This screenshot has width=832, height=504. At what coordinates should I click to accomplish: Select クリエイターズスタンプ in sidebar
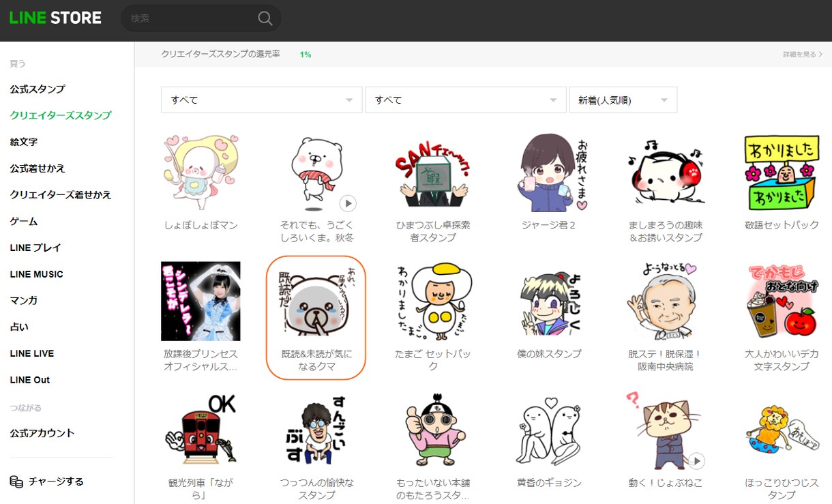(x=61, y=116)
